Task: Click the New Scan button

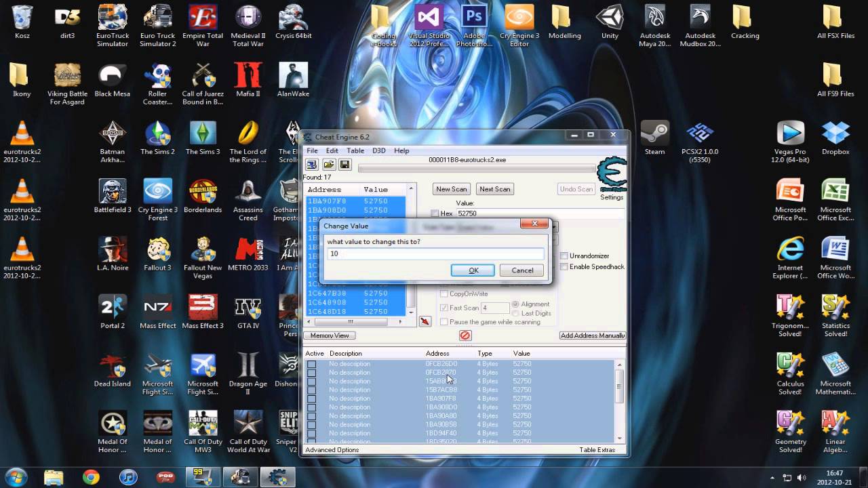Action: (x=452, y=189)
